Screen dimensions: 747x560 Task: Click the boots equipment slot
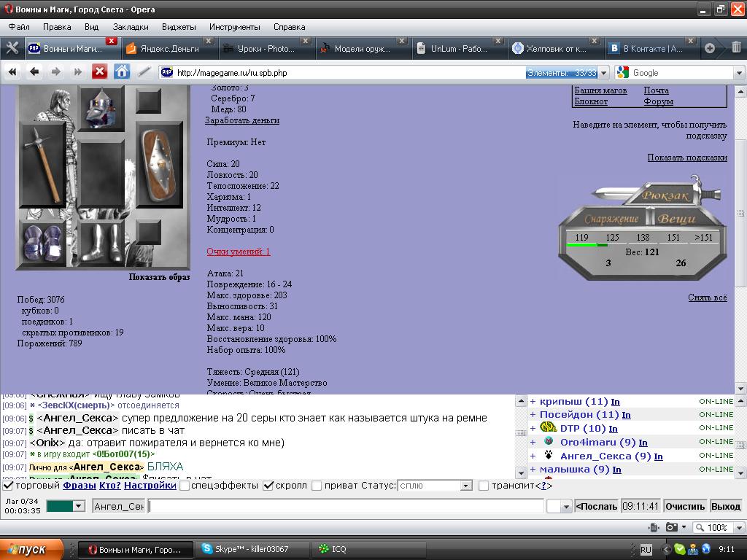tap(101, 244)
